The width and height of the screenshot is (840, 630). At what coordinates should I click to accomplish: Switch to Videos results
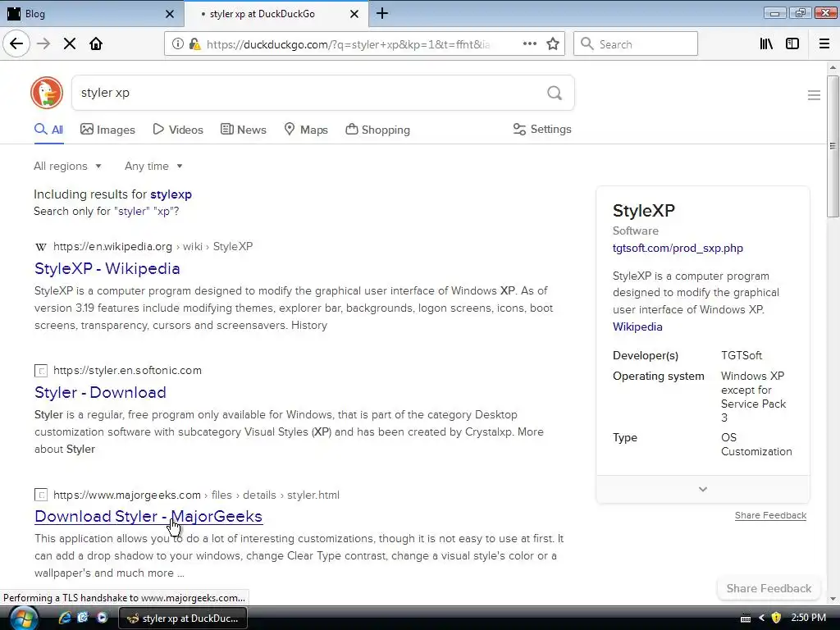178,130
